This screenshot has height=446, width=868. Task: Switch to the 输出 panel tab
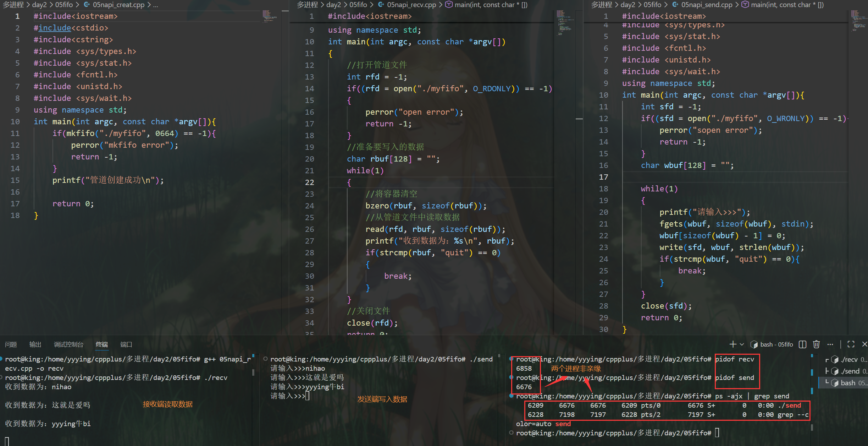coord(35,344)
